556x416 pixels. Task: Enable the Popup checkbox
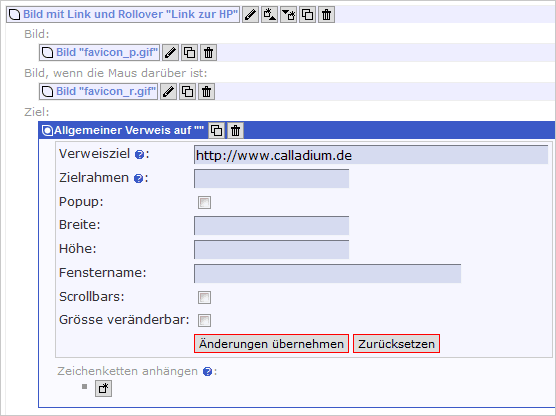(204, 203)
